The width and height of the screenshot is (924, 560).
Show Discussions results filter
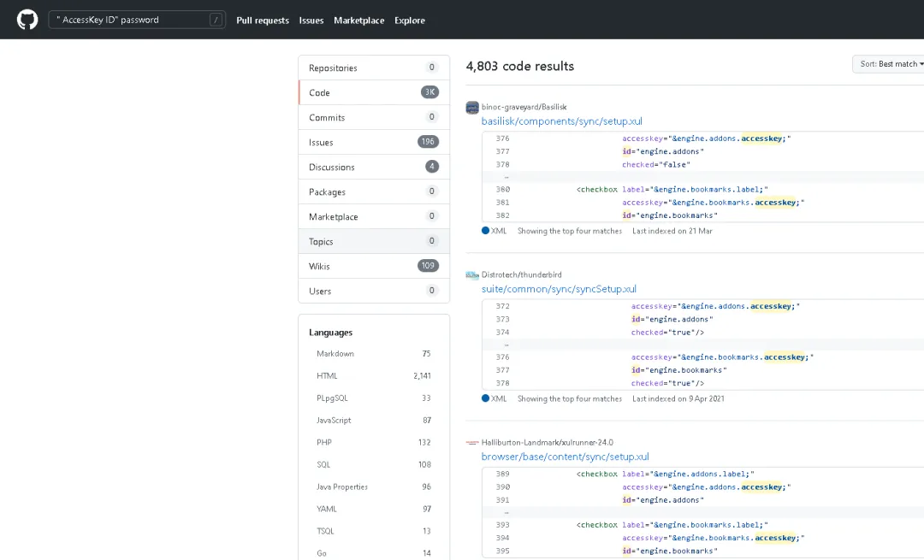point(374,167)
